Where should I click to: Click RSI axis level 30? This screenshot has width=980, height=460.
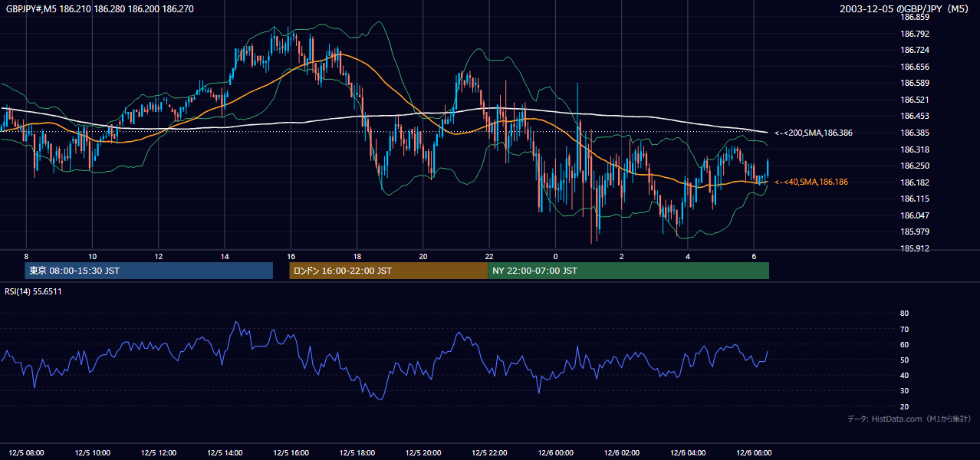point(904,391)
